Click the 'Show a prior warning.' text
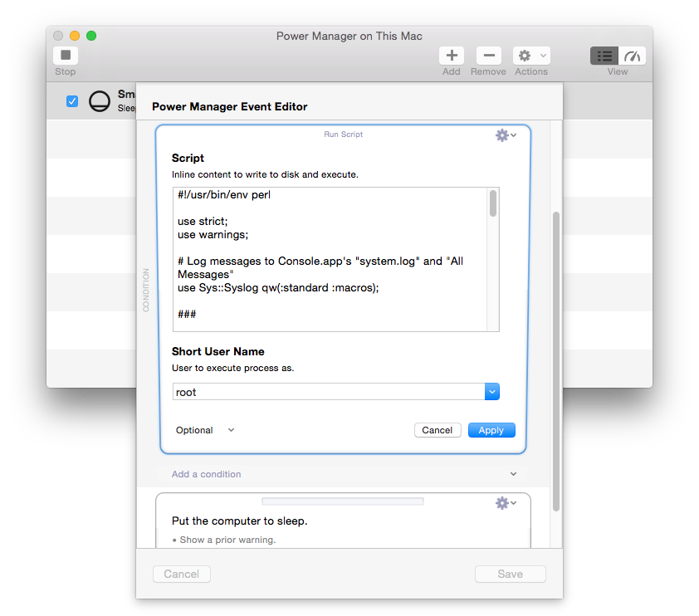699x616 pixels. click(x=227, y=540)
